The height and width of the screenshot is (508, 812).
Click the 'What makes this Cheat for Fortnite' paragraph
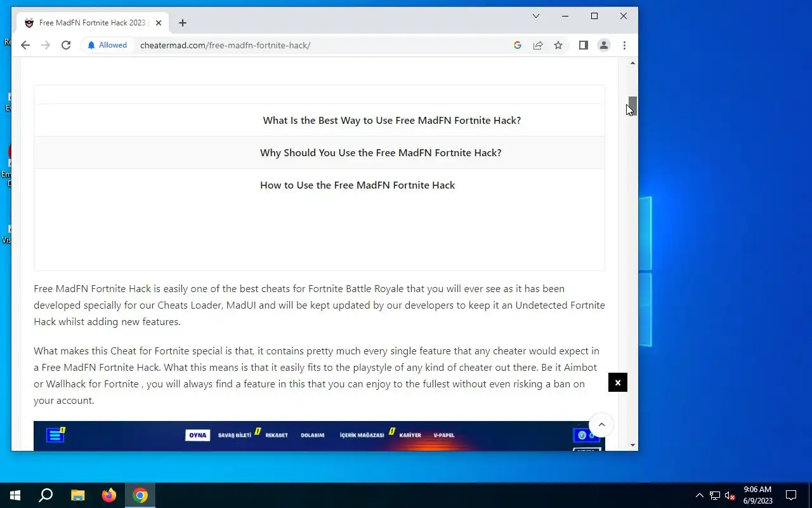317,375
